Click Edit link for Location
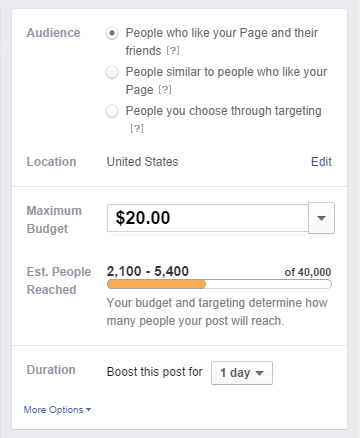360x438 pixels. tap(321, 162)
